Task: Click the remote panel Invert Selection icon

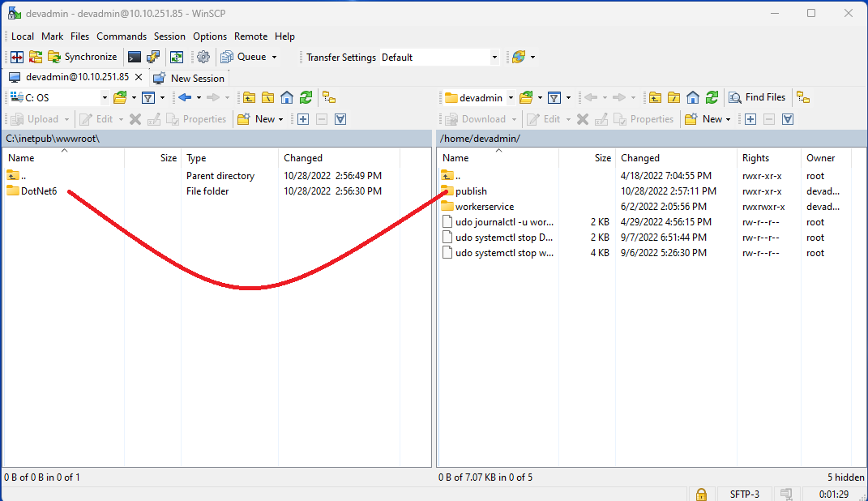Action: 788,119
